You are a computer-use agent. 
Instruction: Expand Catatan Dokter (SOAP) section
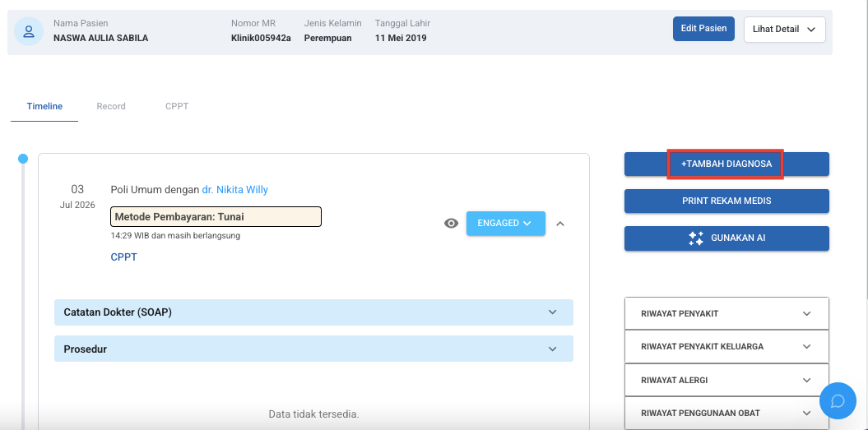(313, 312)
